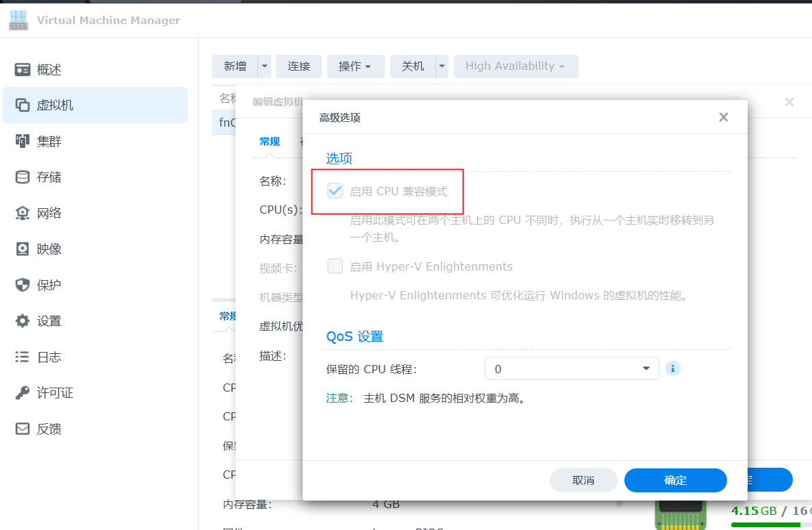812x530 pixels.
Task: Open the 保留的 CPU 线程 dropdown
Action: coord(572,368)
